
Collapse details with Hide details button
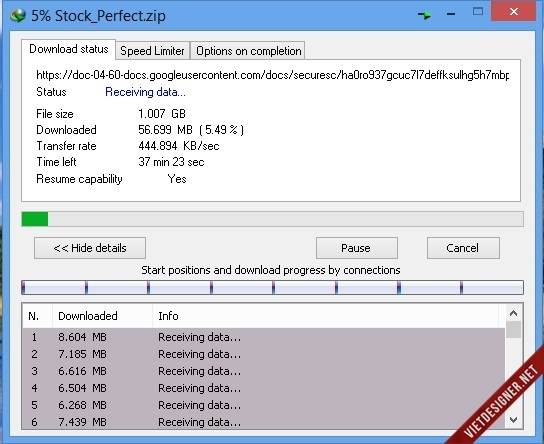pyautogui.click(x=90, y=248)
